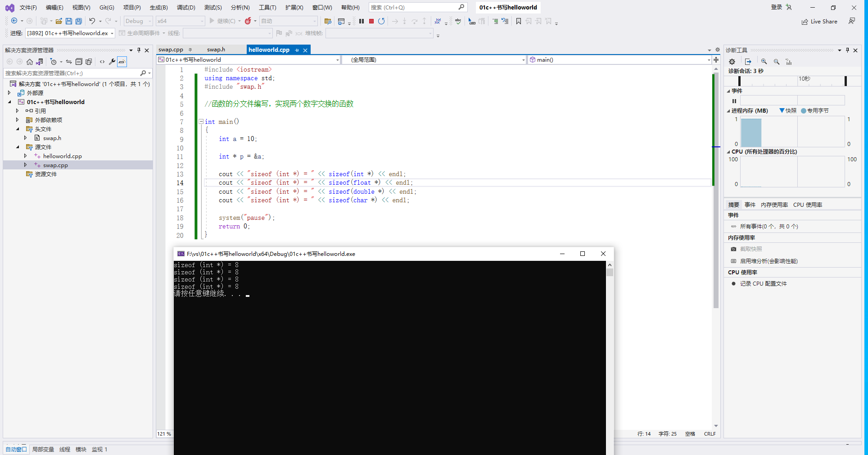Screen dimensions: 868x455
Task: Toggle Preview Selected Items icon
Action: point(122,62)
